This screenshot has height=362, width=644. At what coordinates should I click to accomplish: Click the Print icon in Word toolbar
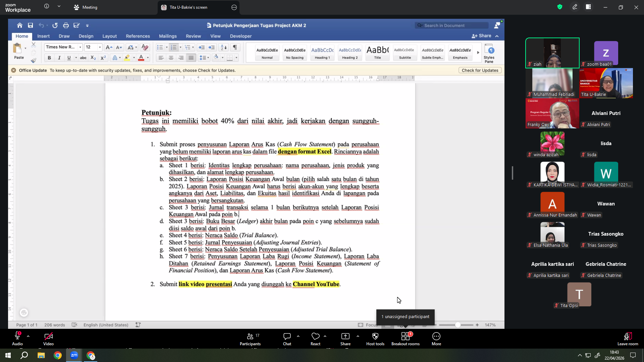point(66,25)
